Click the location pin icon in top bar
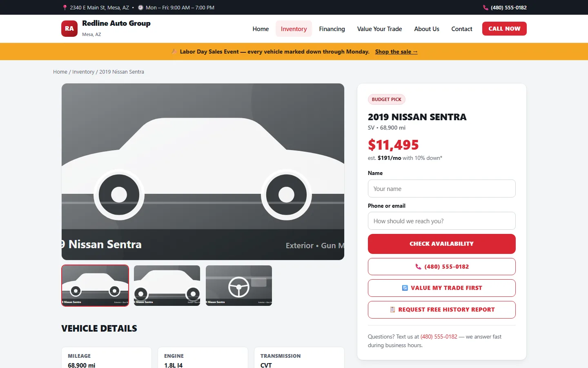The width and height of the screenshot is (588, 368). tap(65, 7)
